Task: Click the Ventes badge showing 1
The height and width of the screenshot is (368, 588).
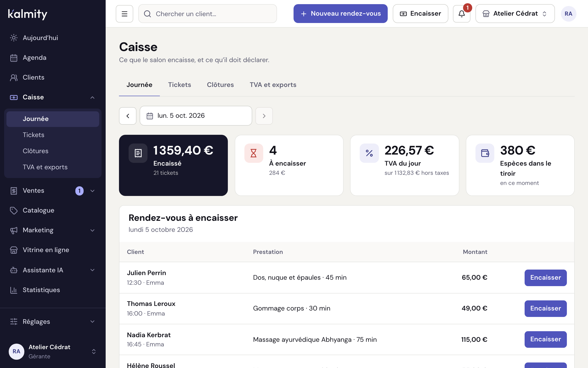Action: point(79,191)
